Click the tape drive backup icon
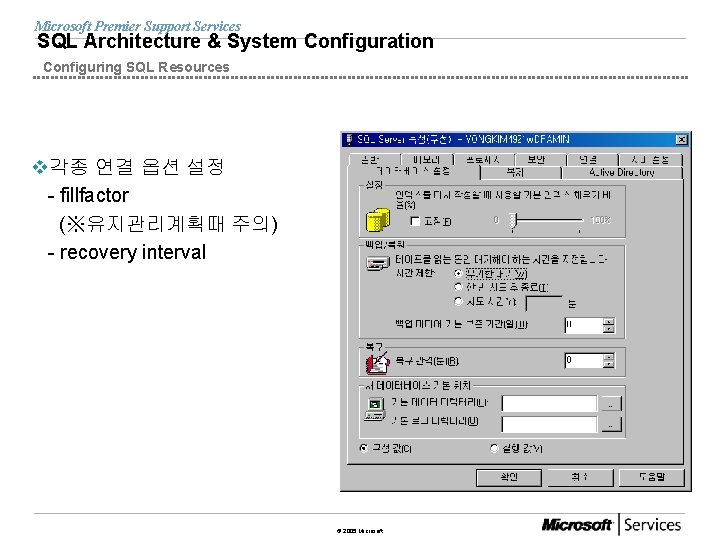The width and height of the screenshot is (720, 540). 378,264
